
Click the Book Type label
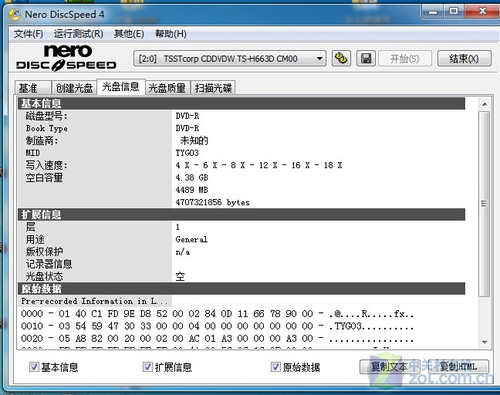coord(47,128)
